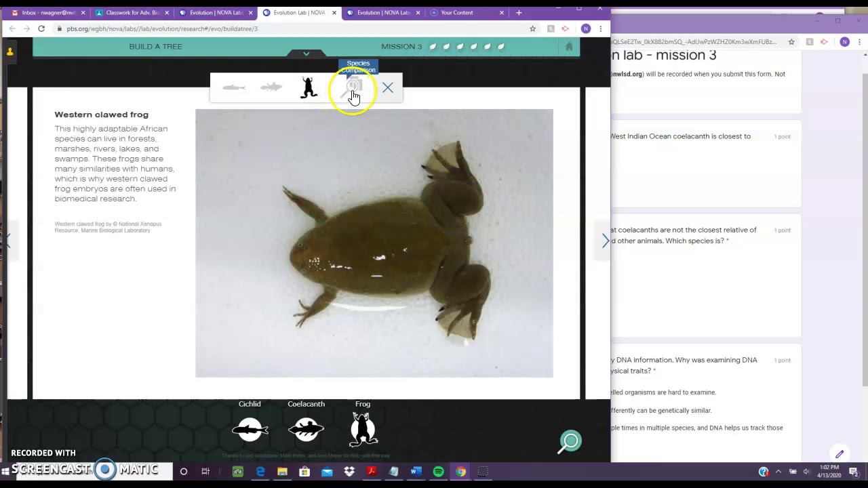Open Dropbox from the taskbar

[x=349, y=472]
